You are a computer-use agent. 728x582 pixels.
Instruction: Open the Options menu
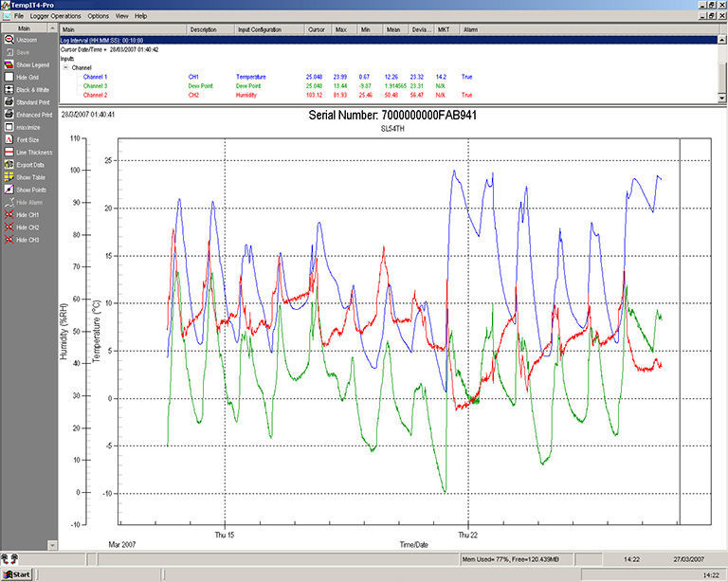click(x=99, y=16)
